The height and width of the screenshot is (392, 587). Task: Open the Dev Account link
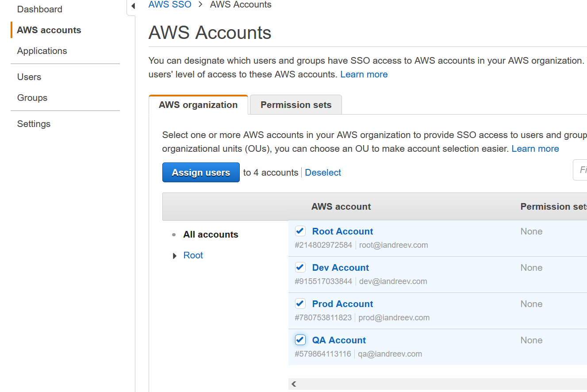340,268
